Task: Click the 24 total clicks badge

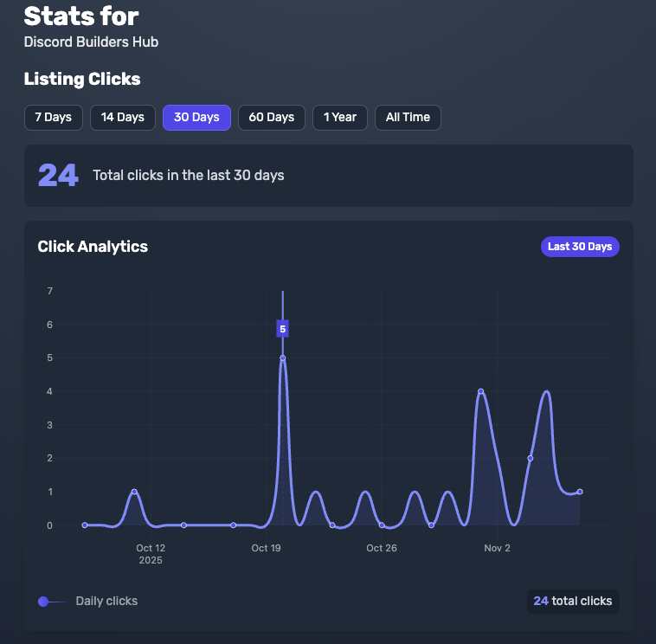Action: [x=573, y=602]
